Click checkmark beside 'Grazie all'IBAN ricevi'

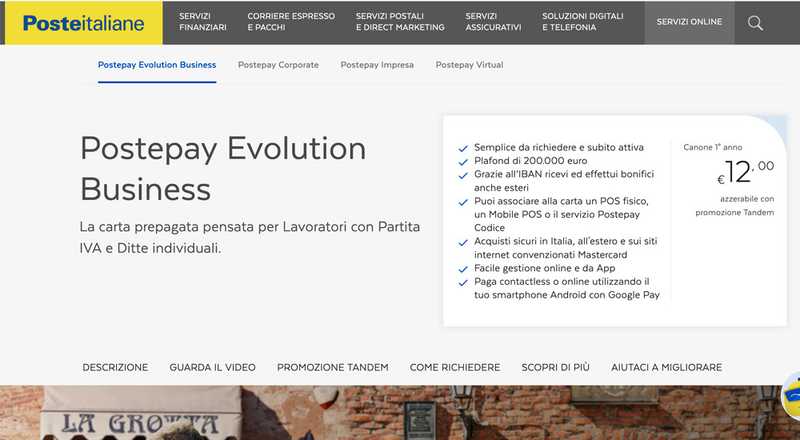click(463, 175)
